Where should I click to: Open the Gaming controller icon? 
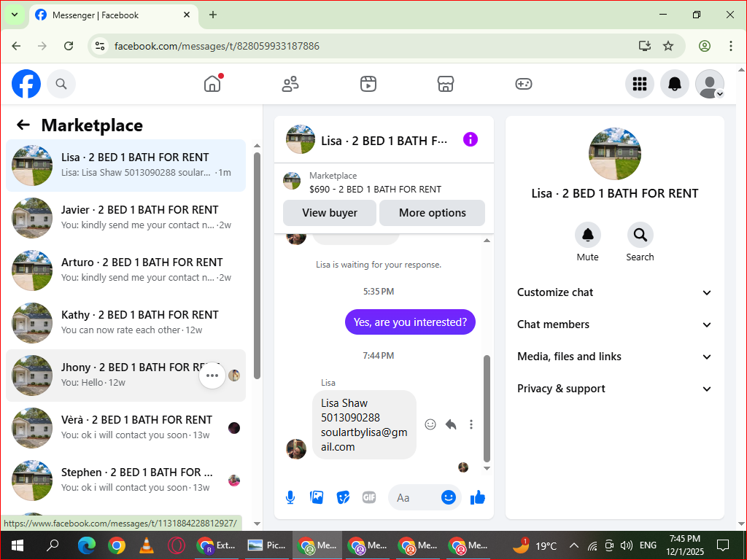[x=524, y=84]
